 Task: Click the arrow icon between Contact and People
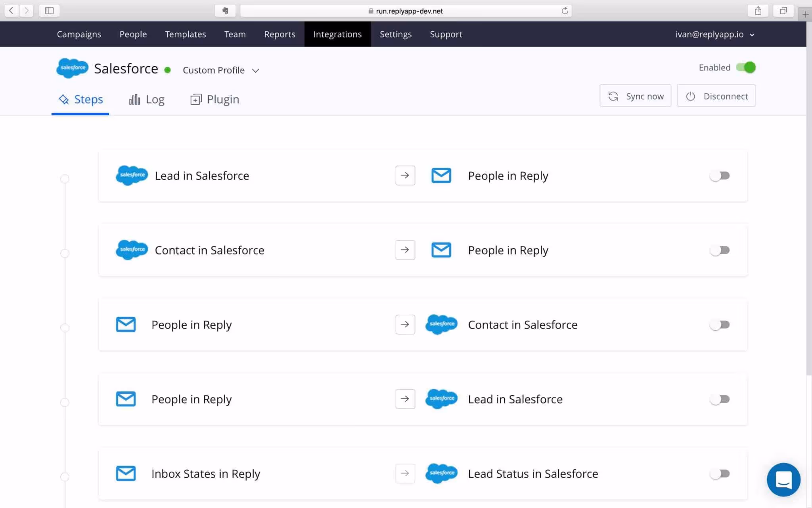pos(405,250)
